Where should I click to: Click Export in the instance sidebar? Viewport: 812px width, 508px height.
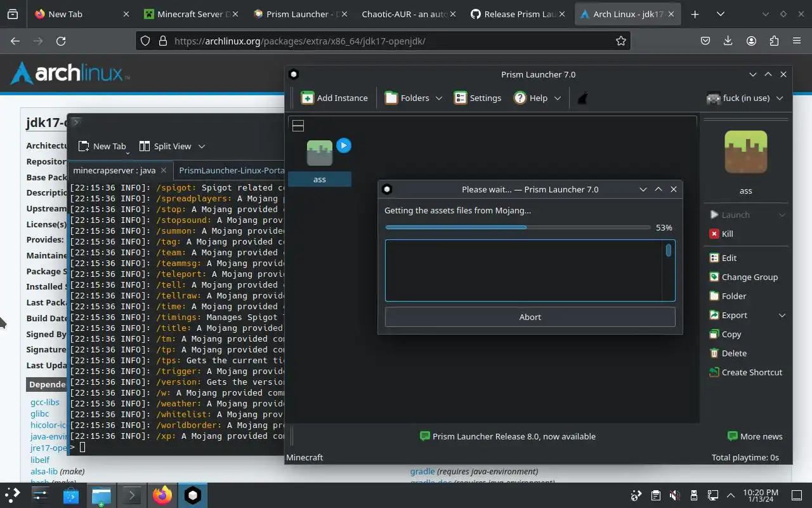(x=728, y=315)
